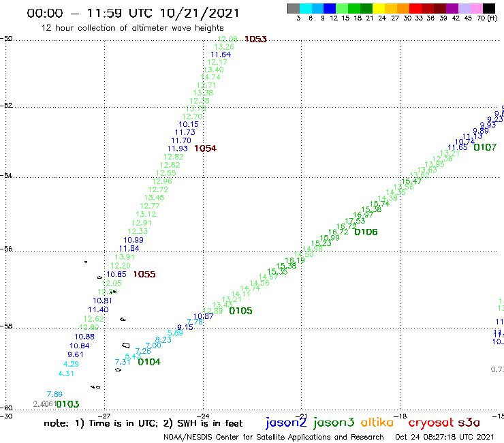Click the wave height value 17.53
The height and width of the screenshot is (443, 504).
(355, 221)
